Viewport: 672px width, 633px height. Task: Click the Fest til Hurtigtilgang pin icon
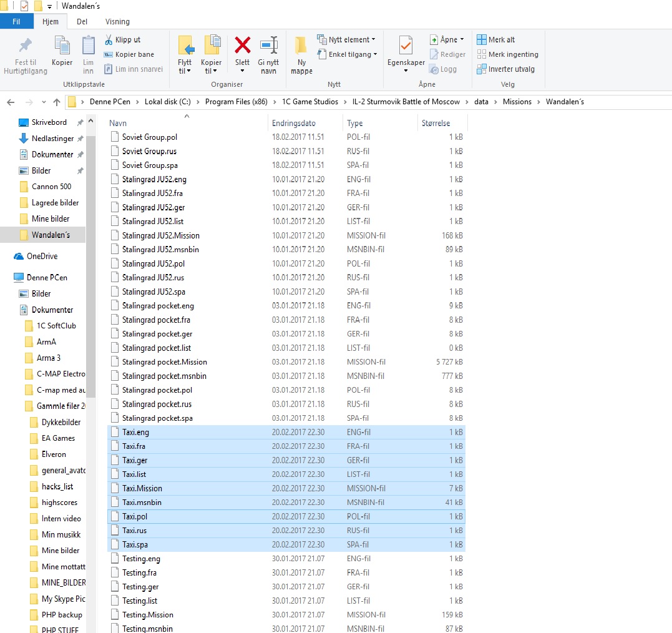25,46
